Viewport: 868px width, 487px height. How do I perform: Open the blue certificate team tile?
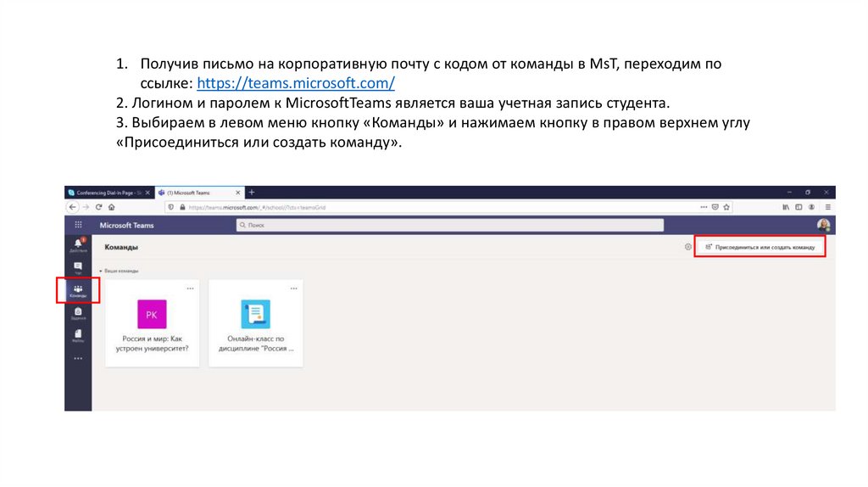[x=256, y=314]
